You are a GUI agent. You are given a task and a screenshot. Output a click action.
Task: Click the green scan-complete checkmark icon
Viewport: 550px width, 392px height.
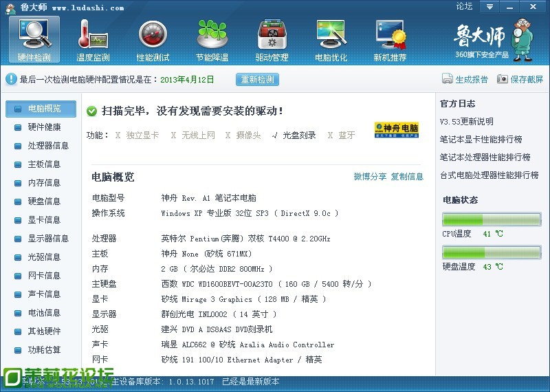(x=91, y=111)
